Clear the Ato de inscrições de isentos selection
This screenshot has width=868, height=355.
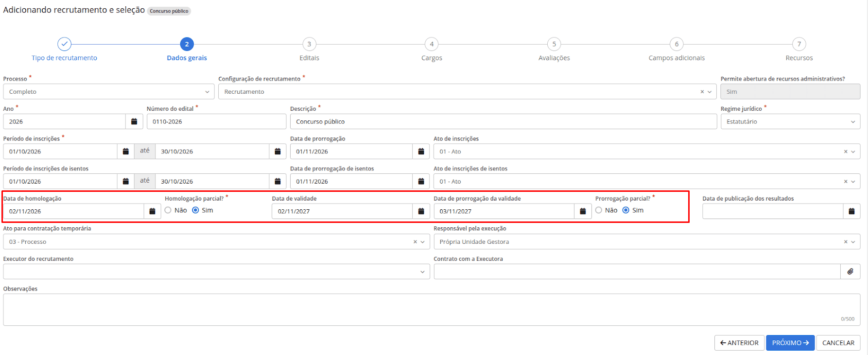tap(846, 182)
